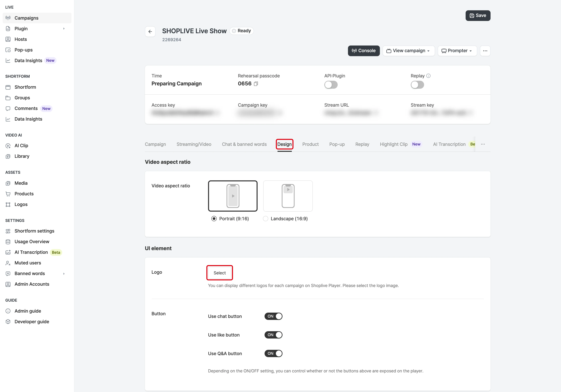The height and width of the screenshot is (392, 561).
Task: Select the Portrait (9:16) radio button
Action: pos(214,219)
